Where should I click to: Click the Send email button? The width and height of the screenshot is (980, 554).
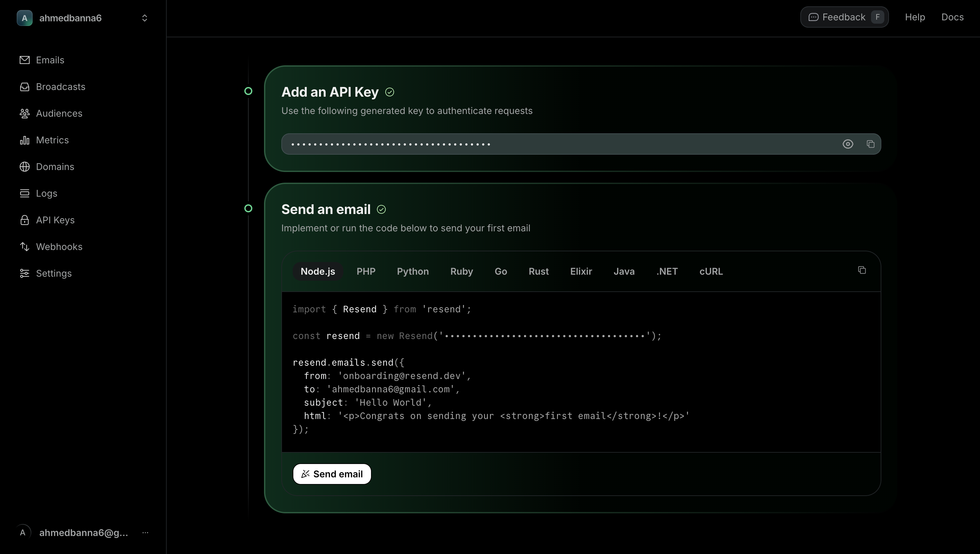coord(332,474)
